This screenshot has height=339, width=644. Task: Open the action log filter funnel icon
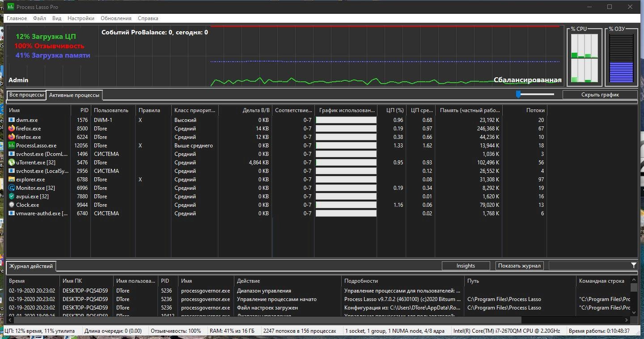tap(634, 265)
